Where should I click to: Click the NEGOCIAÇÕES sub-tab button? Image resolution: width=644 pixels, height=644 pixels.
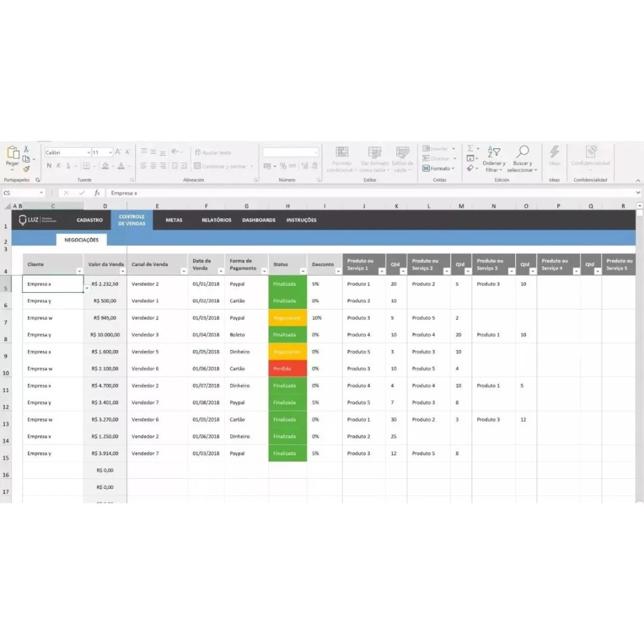82,240
